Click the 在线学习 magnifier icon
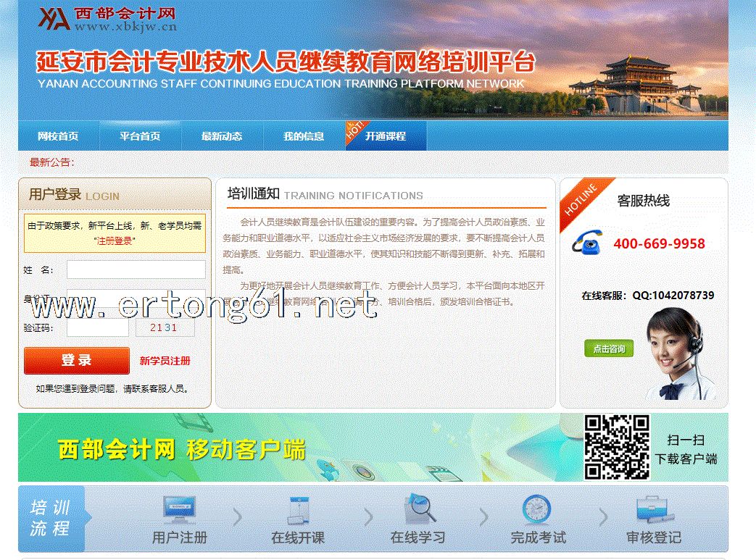 (418, 509)
